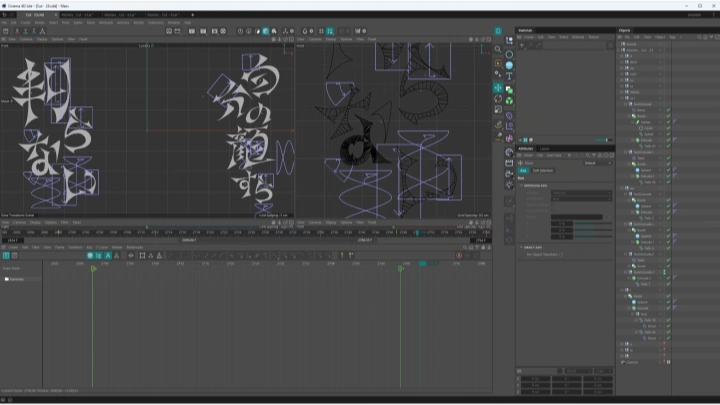Toggle green checkmark on Sweep row
The height and width of the screenshot is (405, 720).
(x=668, y=122)
